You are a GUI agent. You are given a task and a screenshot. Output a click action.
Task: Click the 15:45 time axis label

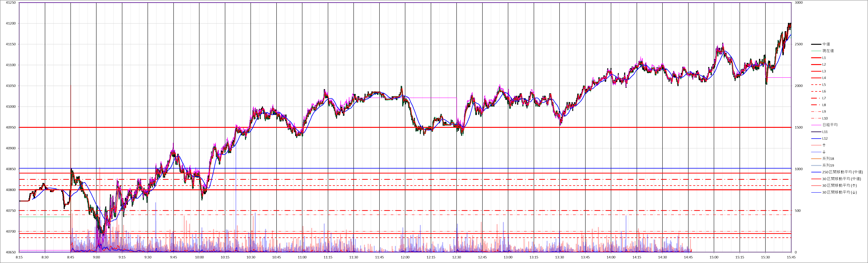(x=791, y=257)
